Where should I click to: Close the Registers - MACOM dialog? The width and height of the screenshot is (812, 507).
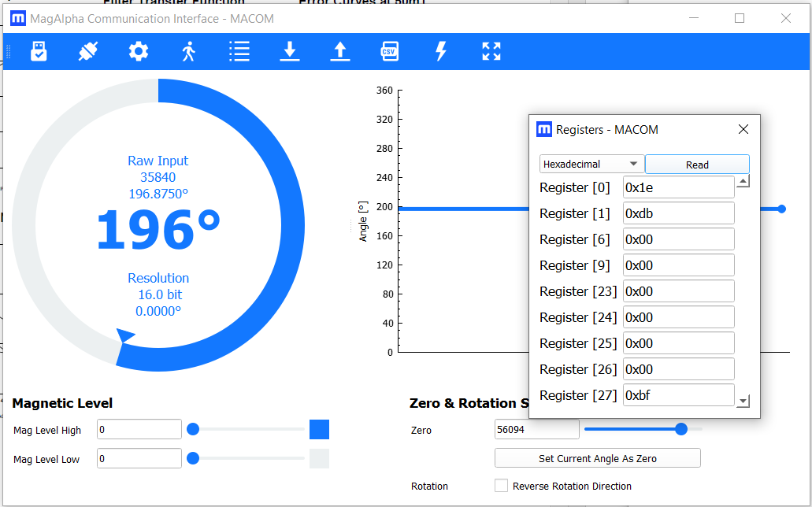point(743,129)
